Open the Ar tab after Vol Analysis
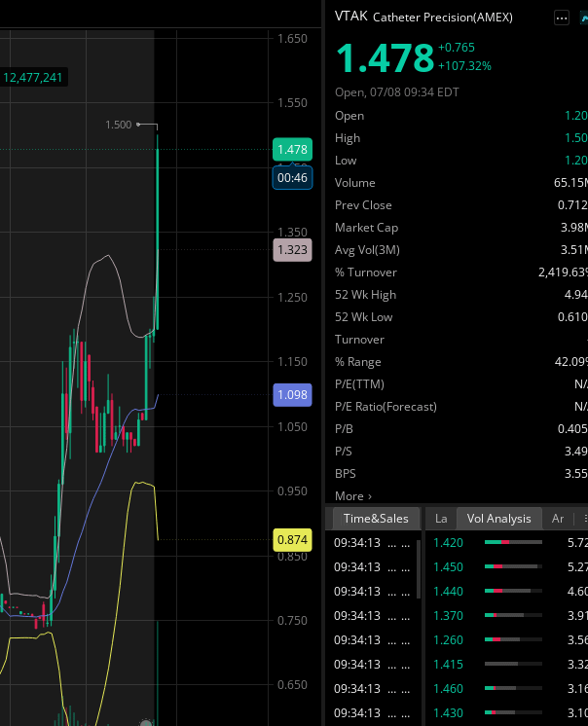This screenshot has height=726, width=588. click(558, 519)
